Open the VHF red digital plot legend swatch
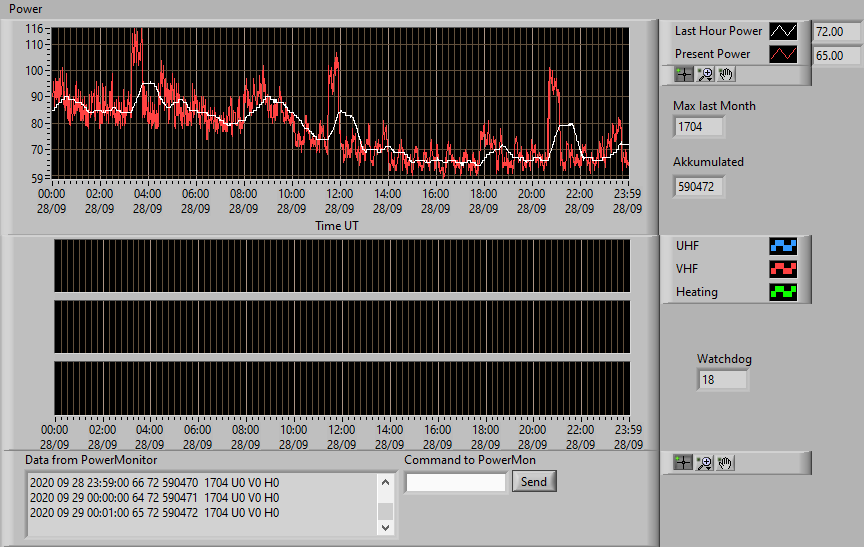Image resolution: width=864 pixels, height=547 pixels. point(783,269)
